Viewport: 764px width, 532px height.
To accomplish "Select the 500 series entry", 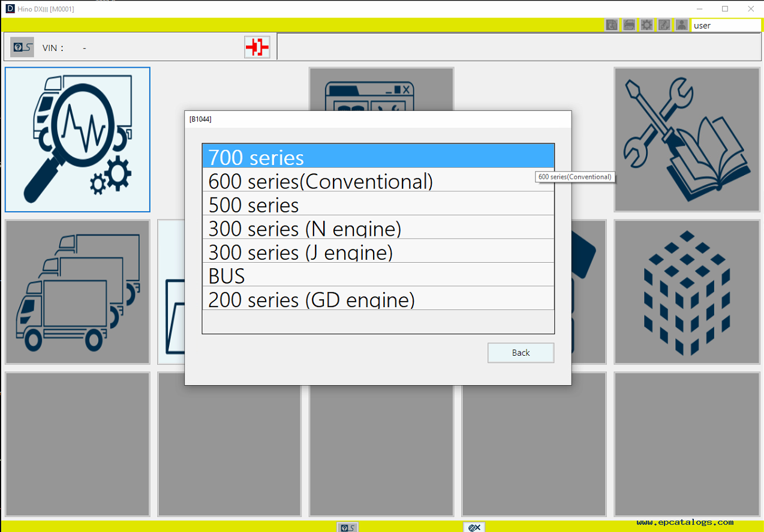I will (378, 204).
